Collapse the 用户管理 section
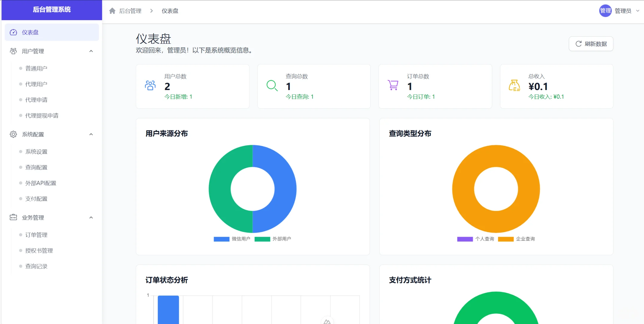This screenshot has height=324, width=644. coord(91,51)
